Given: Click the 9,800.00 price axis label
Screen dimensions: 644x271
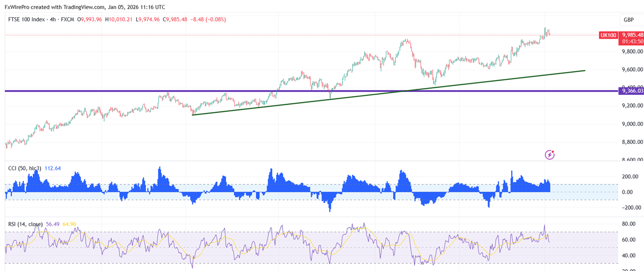Looking at the screenshot, I should point(632,51).
